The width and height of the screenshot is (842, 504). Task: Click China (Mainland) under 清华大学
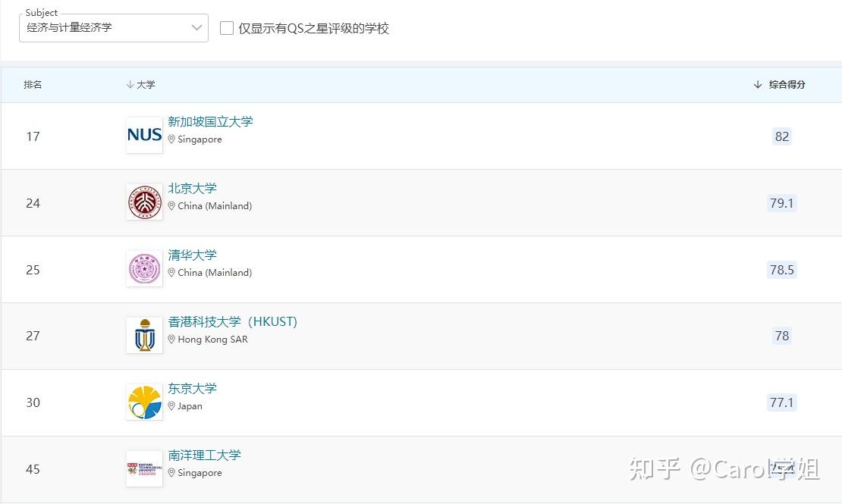215,272
